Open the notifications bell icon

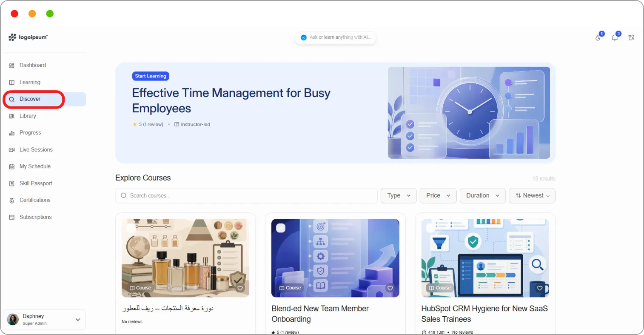(615, 37)
